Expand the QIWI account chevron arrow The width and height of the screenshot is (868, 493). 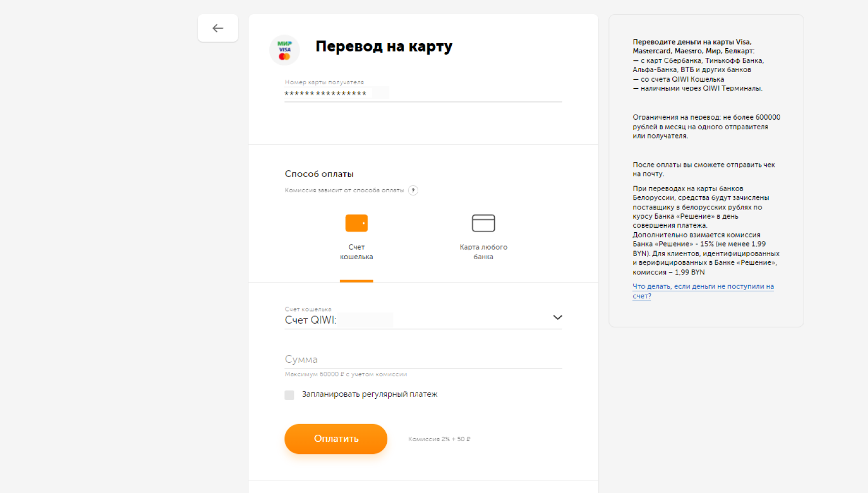(557, 318)
